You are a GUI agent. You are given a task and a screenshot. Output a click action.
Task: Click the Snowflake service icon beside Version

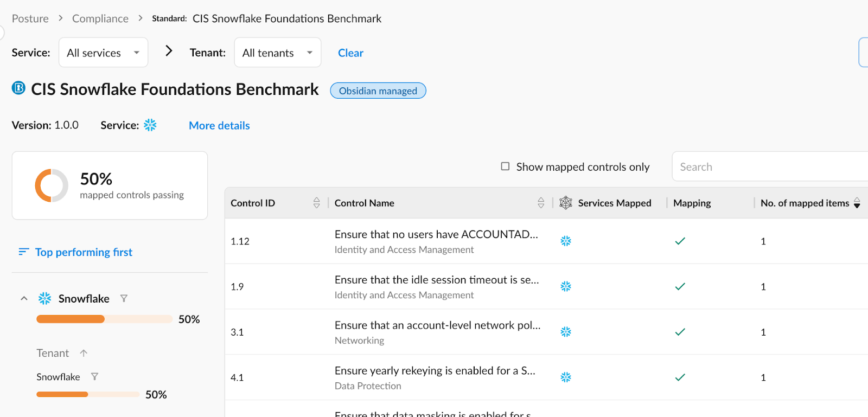point(150,125)
